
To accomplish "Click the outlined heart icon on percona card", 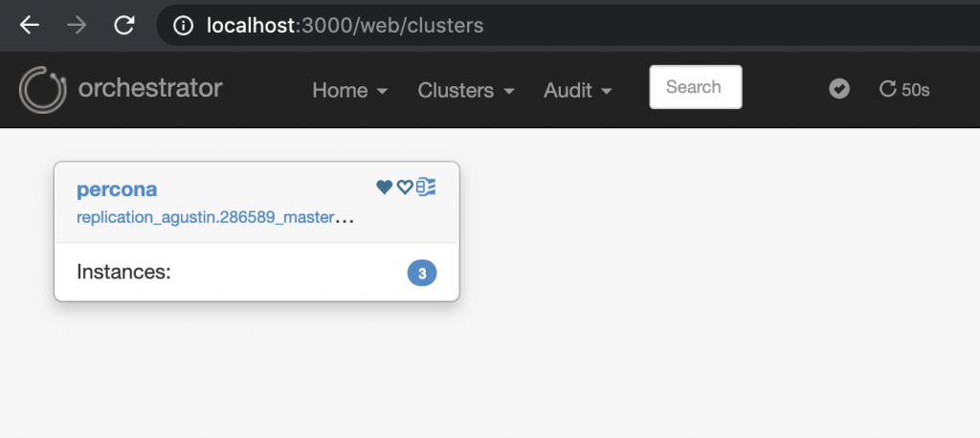I will (405, 187).
